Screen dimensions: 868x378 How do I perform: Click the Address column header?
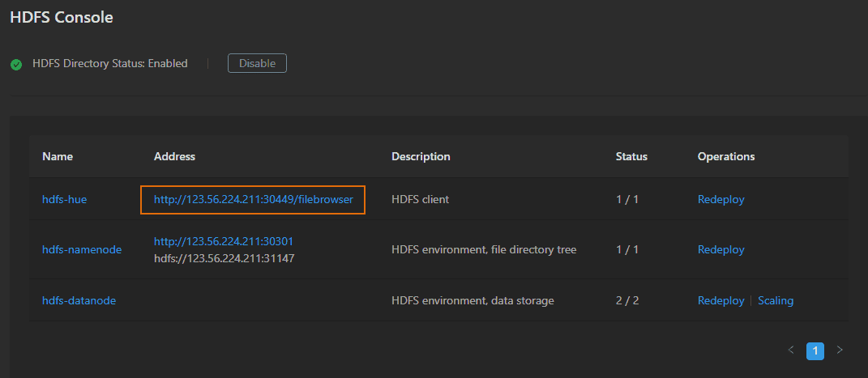tap(174, 156)
